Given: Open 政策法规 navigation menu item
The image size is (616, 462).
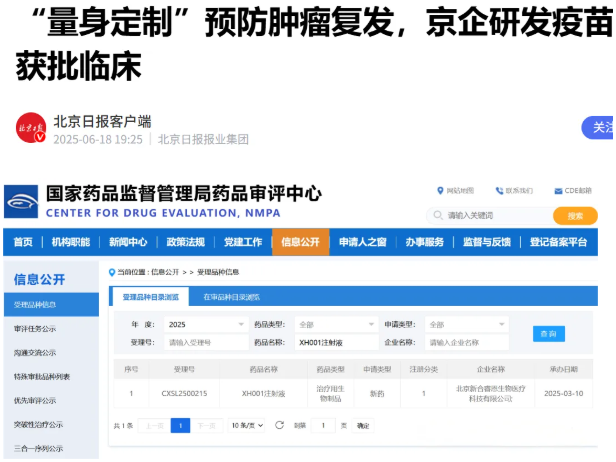Looking at the screenshot, I should coord(185,242).
